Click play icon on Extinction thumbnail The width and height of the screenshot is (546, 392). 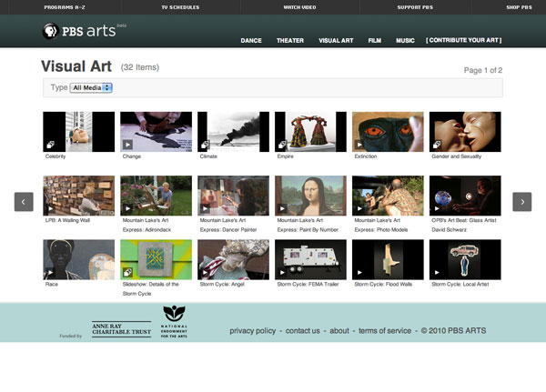point(359,145)
